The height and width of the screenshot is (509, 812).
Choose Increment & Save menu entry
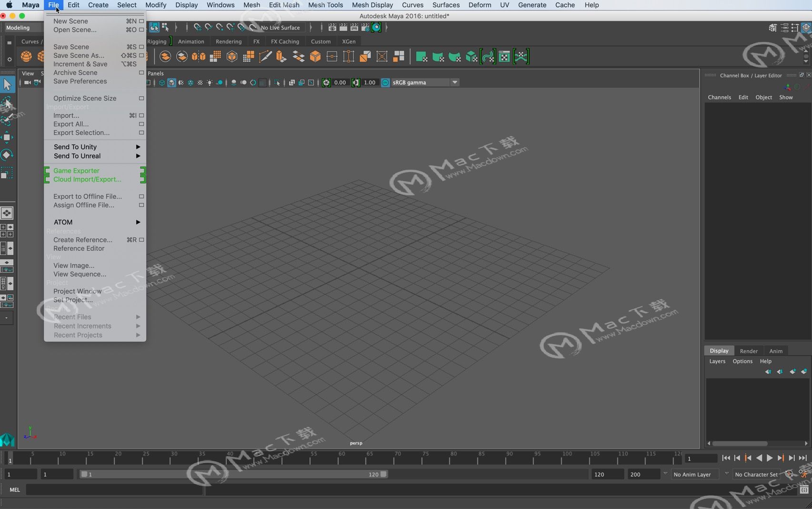pos(95,64)
